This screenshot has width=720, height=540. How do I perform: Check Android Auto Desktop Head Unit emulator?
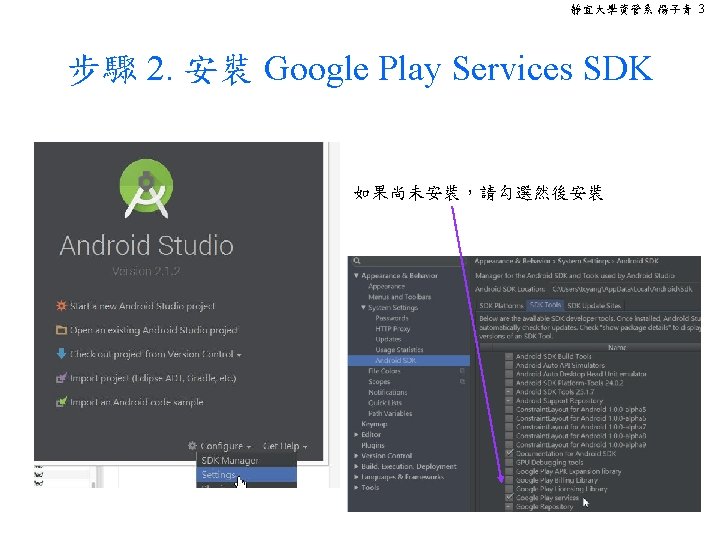[x=509, y=374]
